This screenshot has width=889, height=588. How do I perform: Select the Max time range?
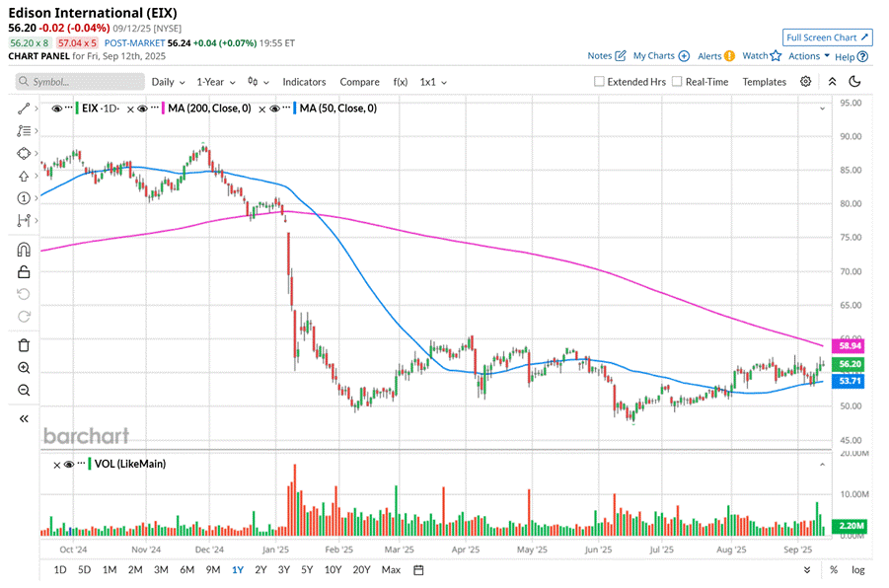[x=391, y=570]
